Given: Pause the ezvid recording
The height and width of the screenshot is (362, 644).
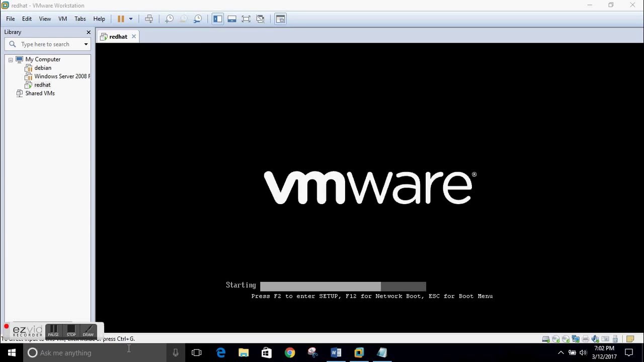Looking at the screenshot, I should [53, 330].
